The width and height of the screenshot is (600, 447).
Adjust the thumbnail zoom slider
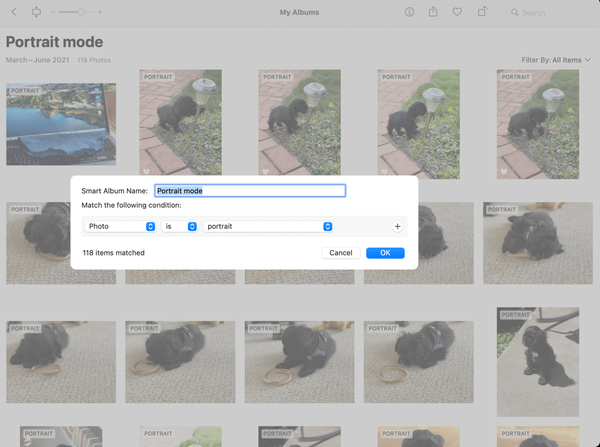tap(80, 12)
